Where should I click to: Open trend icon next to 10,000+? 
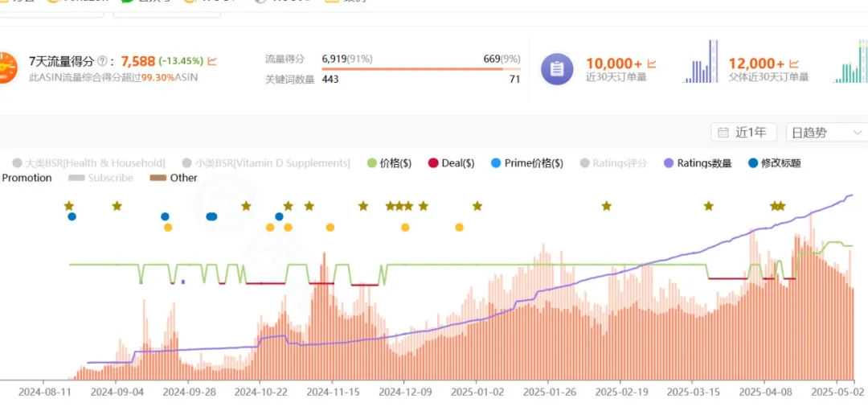pos(652,64)
